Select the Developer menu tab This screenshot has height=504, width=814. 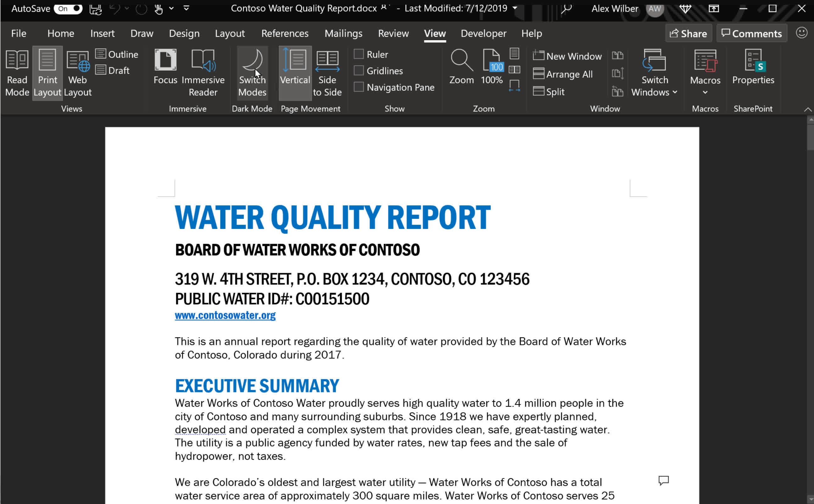(x=484, y=33)
